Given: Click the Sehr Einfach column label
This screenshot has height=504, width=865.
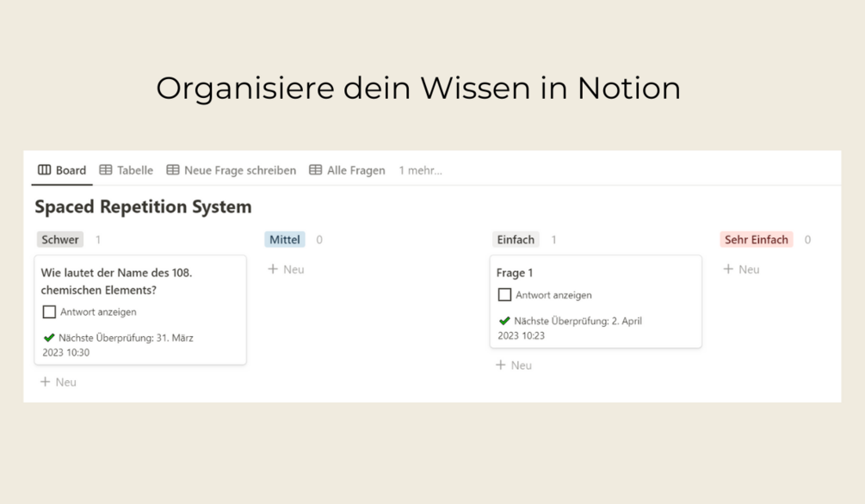Looking at the screenshot, I should pyautogui.click(x=757, y=239).
